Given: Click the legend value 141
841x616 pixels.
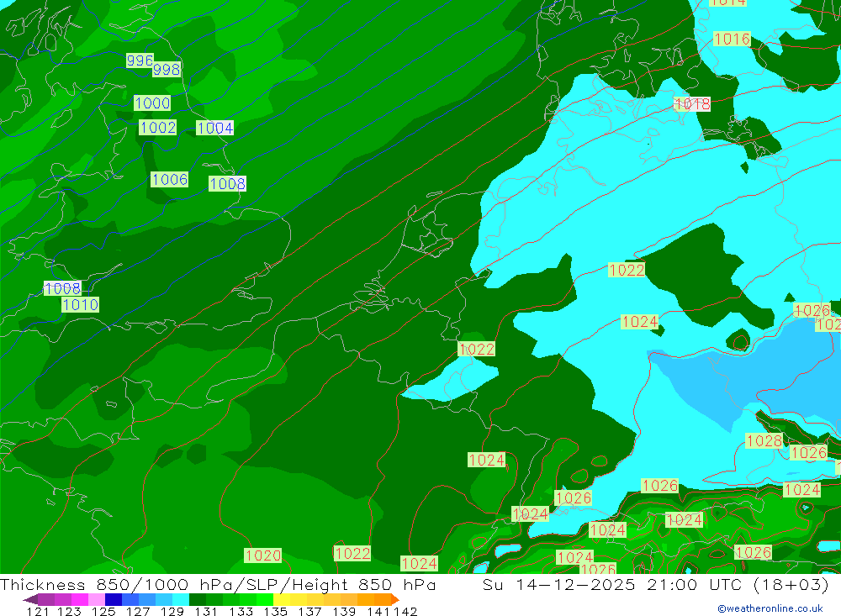Looking at the screenshot, I should click(378, 612).
